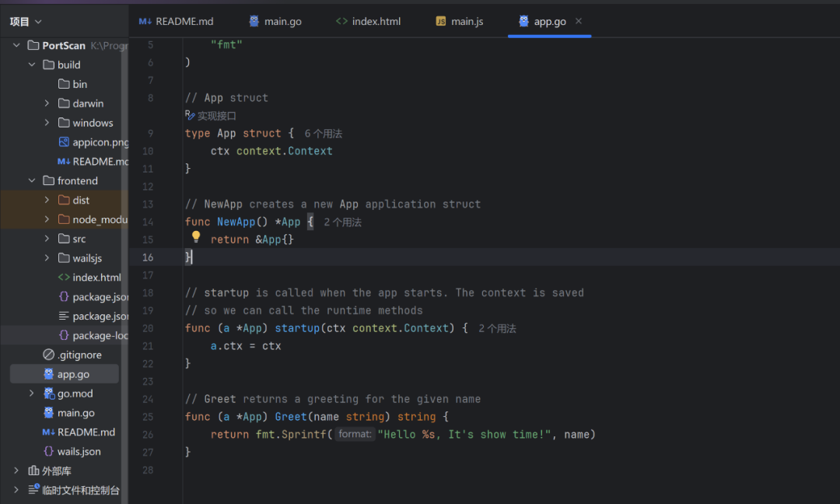Switch to the main.js editor tab
Image resolution: width=840 pixels, height=504 pixels.
coord(460,22)
